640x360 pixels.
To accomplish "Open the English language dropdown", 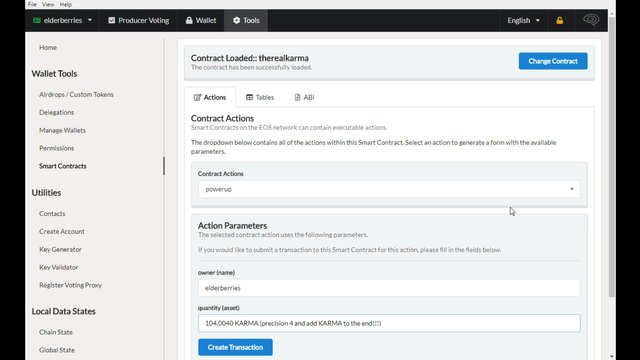I will [x=524, y=20].
